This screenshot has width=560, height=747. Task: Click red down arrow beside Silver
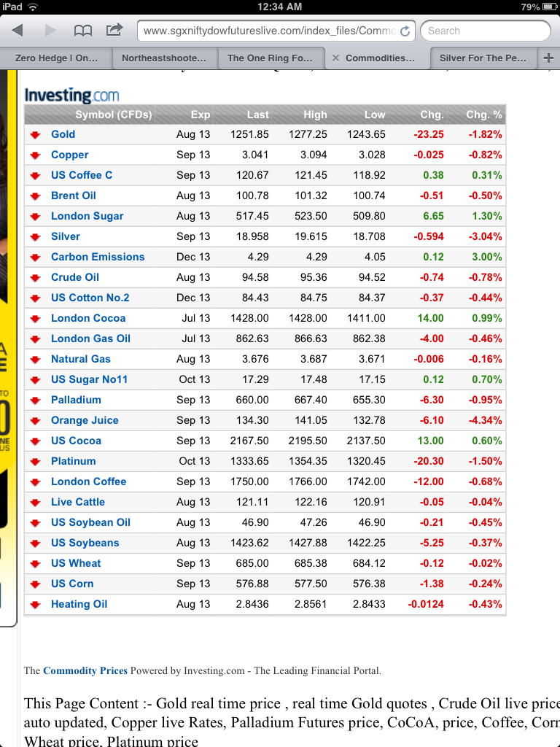tap(35, 237)
